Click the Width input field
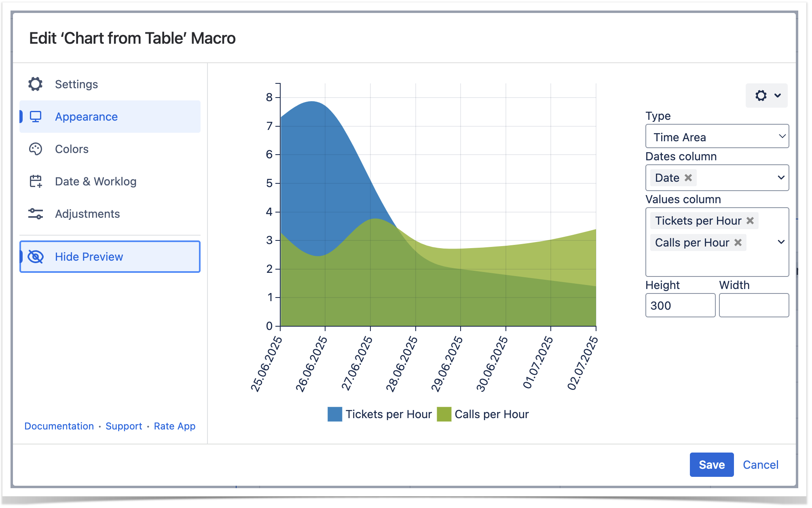The image size is (812, 508). point(754,305)
